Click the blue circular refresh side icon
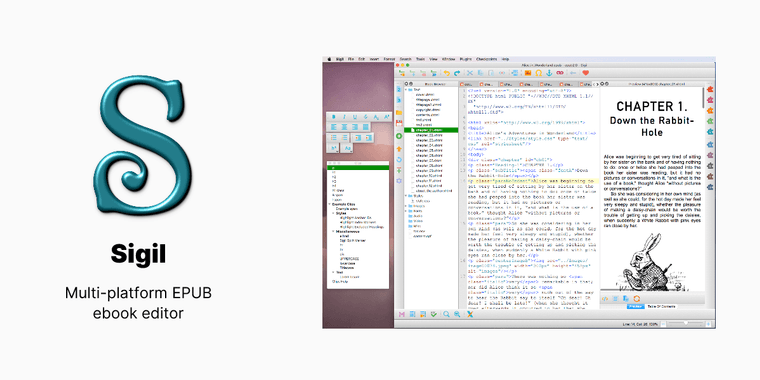 click(399, 160)
